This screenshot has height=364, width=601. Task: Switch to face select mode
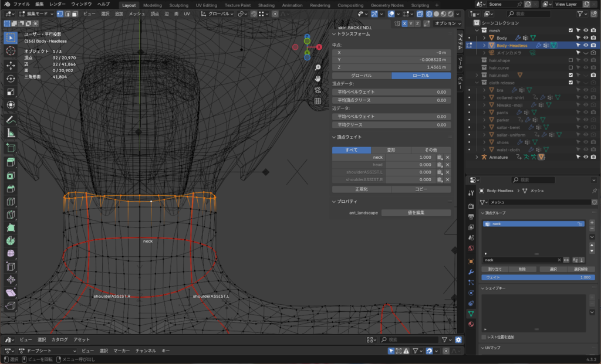(x=76, y=13)
